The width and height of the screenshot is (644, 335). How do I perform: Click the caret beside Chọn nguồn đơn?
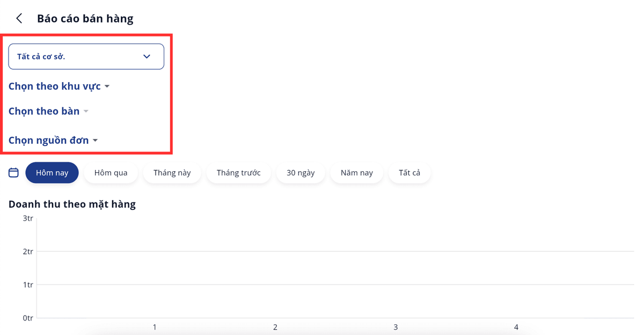click(x=95, y=141)
